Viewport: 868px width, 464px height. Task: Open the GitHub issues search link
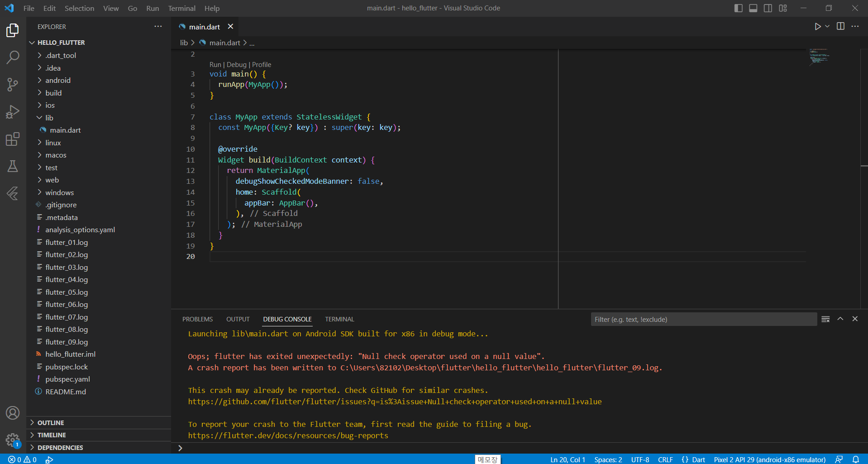pos(395,402)
